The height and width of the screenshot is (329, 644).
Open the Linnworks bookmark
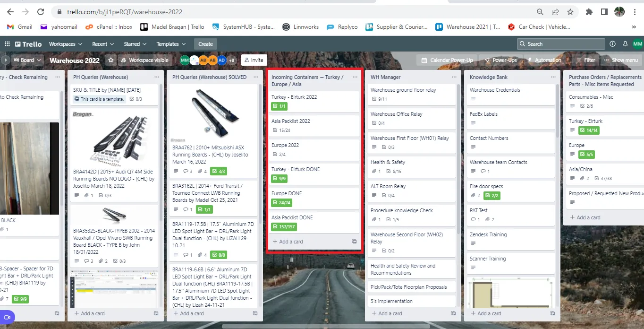pos(300,27)
